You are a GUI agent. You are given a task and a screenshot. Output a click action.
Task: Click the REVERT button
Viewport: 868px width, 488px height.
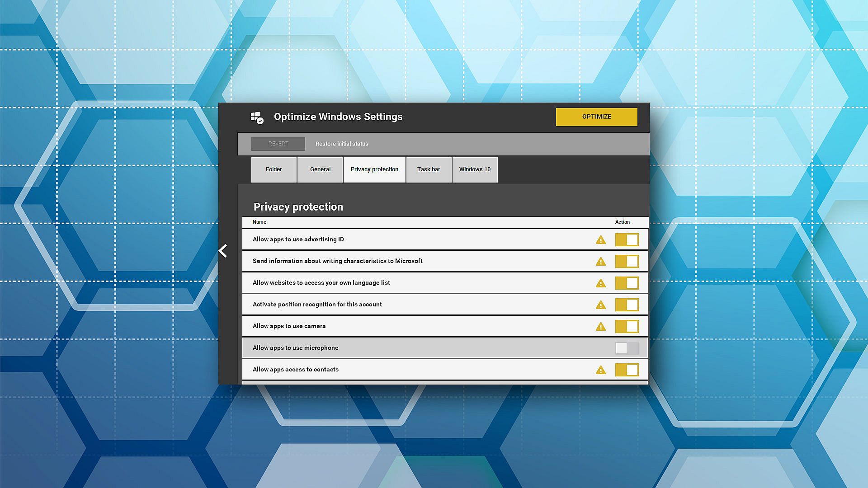coord(278,144)
